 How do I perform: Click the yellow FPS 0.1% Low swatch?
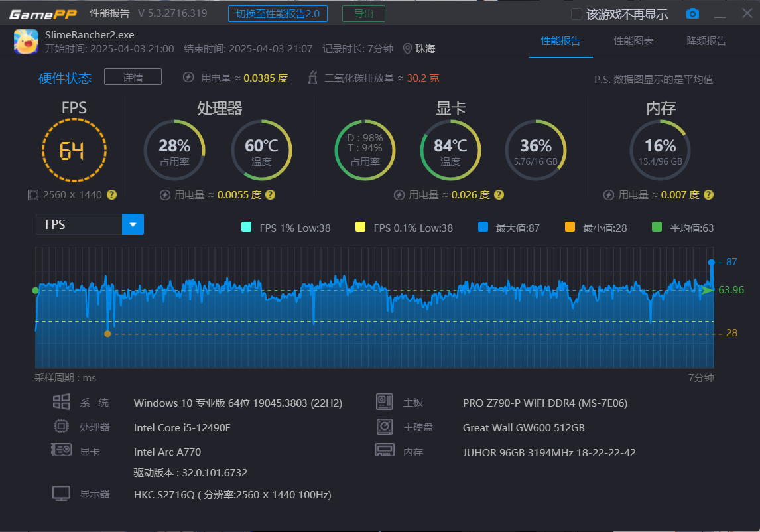[x=360, y=226]
